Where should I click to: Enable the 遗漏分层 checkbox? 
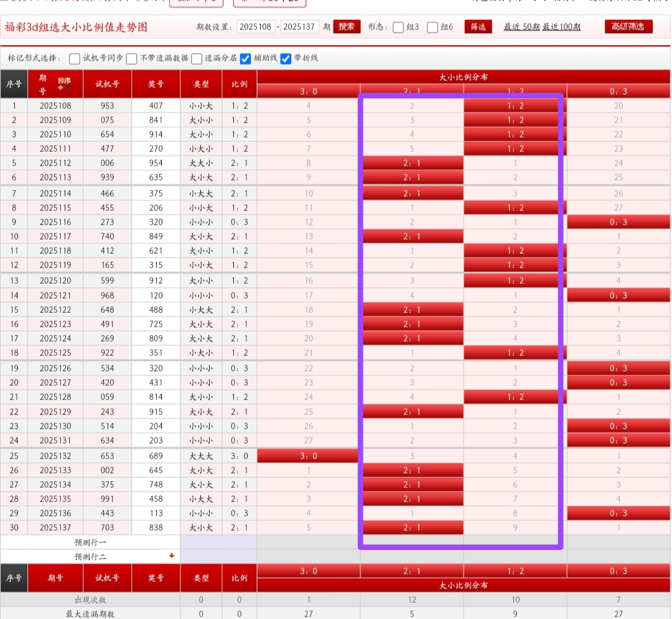click(x=197, y=58)
